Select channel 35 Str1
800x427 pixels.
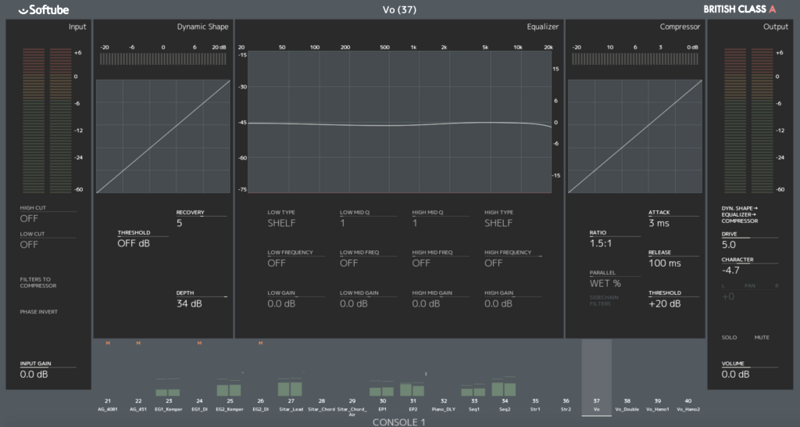pos(535,405)
